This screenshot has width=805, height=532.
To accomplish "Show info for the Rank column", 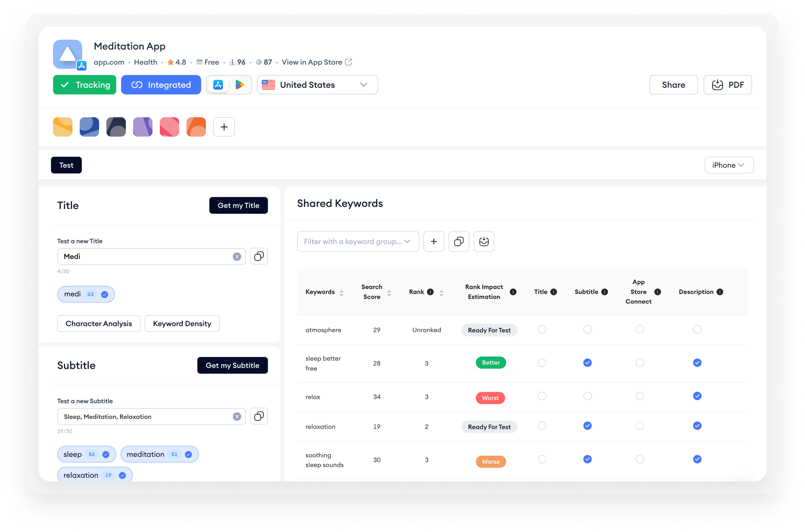I will point(430,292).
